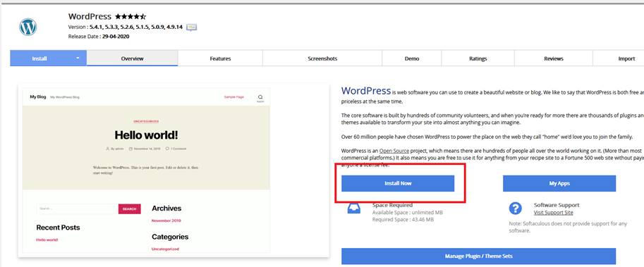
Task: Click the Categories heading in preview
Action: pyautogui.click(x=170, y=237)
